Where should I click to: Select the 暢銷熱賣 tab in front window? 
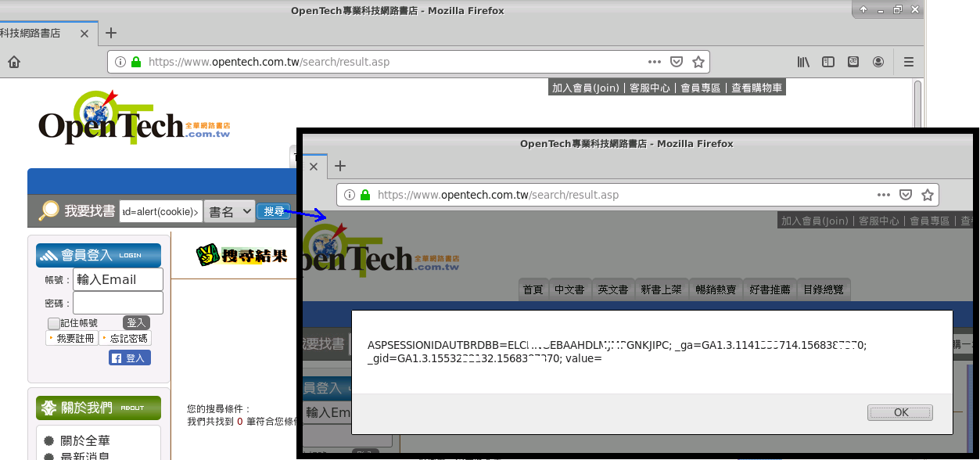[715, 289]
